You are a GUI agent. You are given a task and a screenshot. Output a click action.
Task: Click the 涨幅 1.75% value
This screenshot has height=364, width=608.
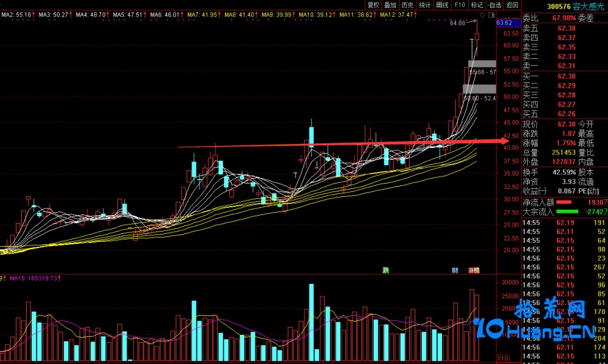coord(565,143)
